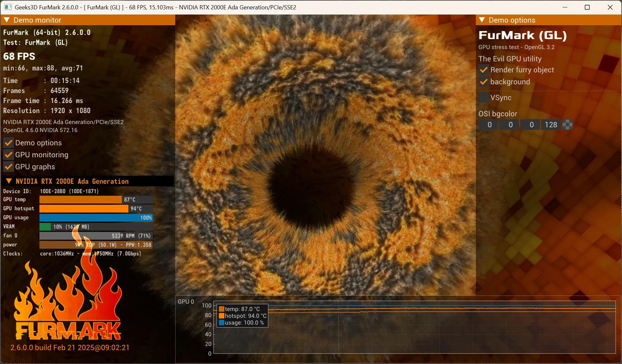
Task: Click the Resolution 1920 x 1080 row
Action: (x=47, y=111)
